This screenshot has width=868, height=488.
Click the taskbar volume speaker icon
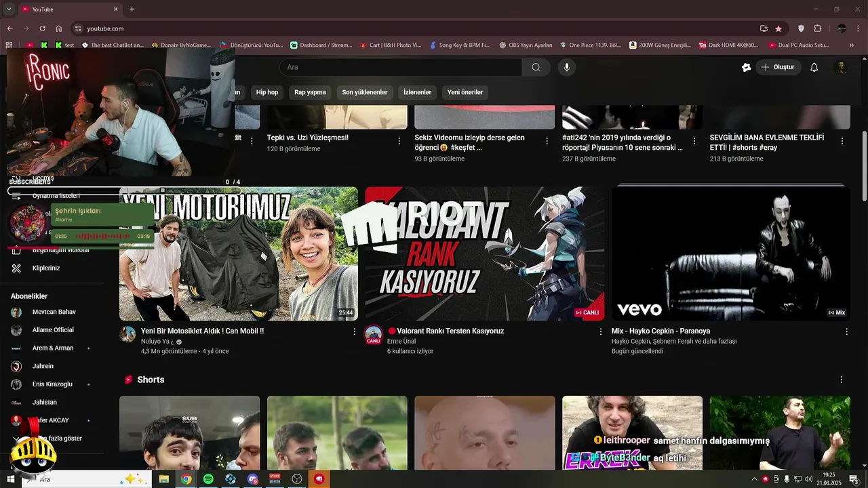point(809,479)
